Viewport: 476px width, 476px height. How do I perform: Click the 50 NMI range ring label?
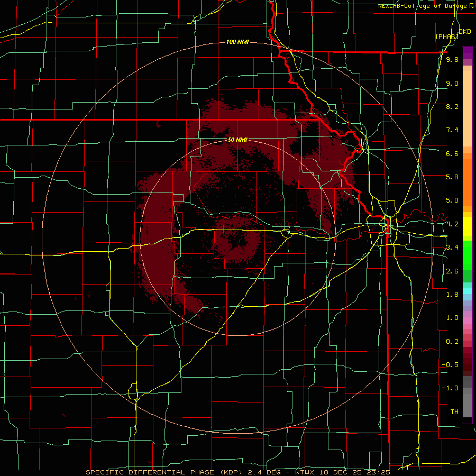(x=237, y=140)
